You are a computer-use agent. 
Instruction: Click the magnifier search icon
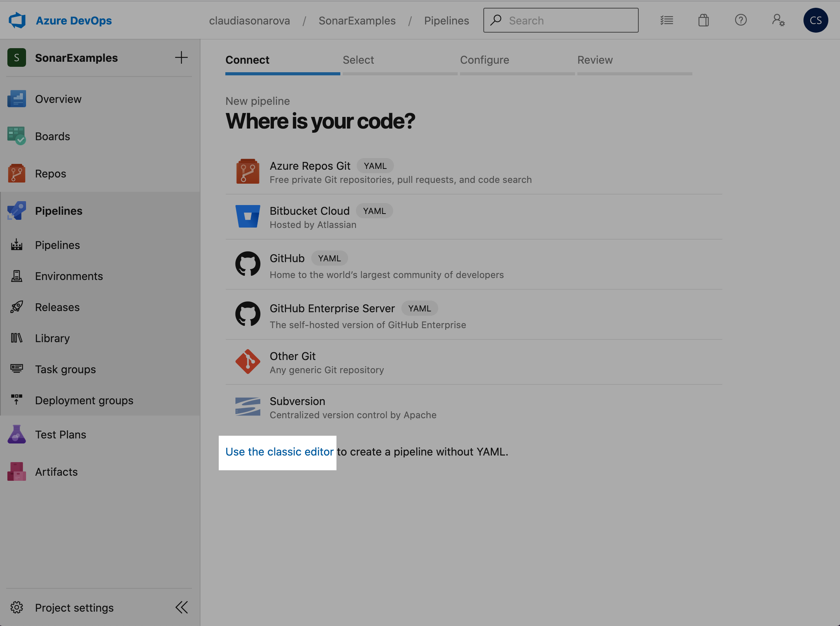coord(496,20)
